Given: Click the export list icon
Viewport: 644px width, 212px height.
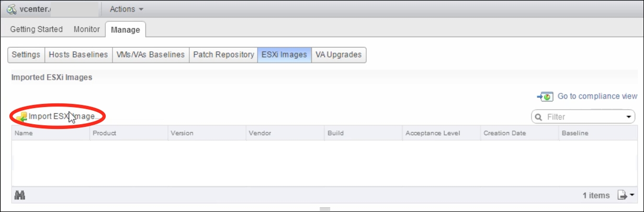Looking at the screenshot, I should 622,195.
